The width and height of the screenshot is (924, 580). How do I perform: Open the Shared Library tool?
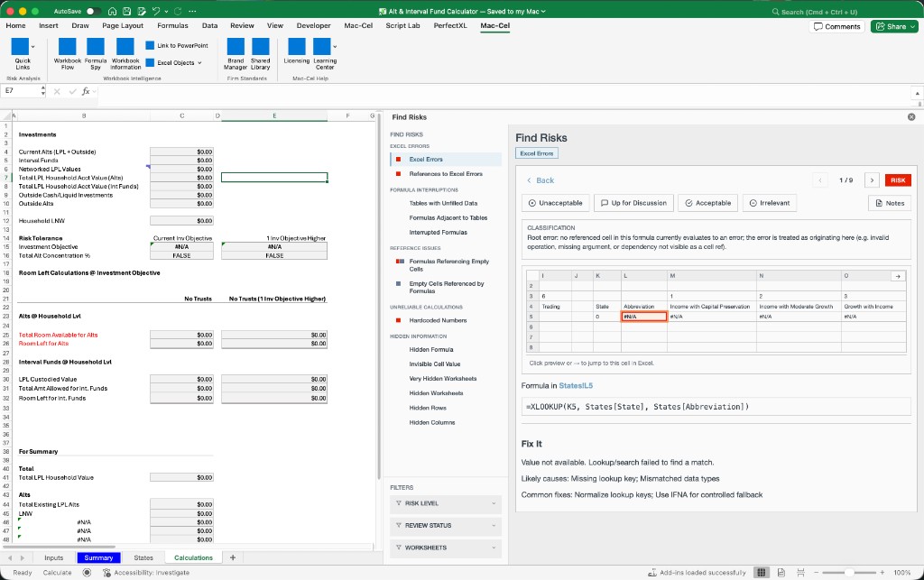261,47
